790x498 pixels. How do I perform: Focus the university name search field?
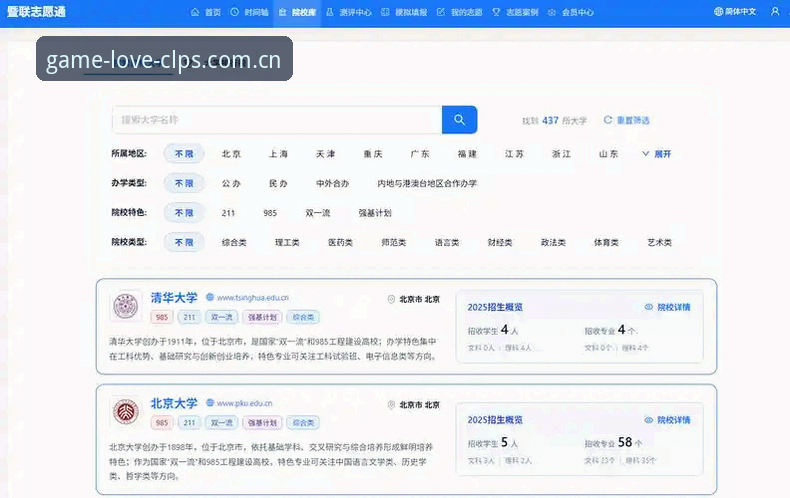click(277, 120)
